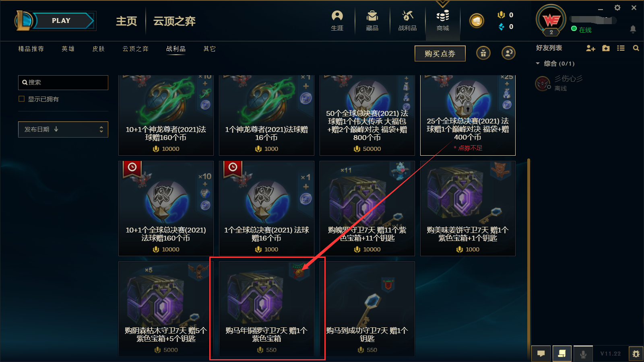Open the chat bubble icon at bottom
This screenshot has width=644, height=362.
pyautogui.click(x=541, y=354)
